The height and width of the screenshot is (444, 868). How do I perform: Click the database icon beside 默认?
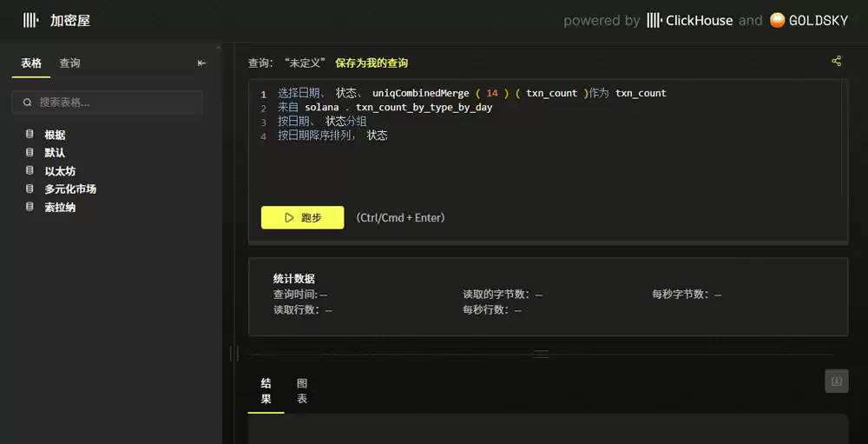pos(30,153)
